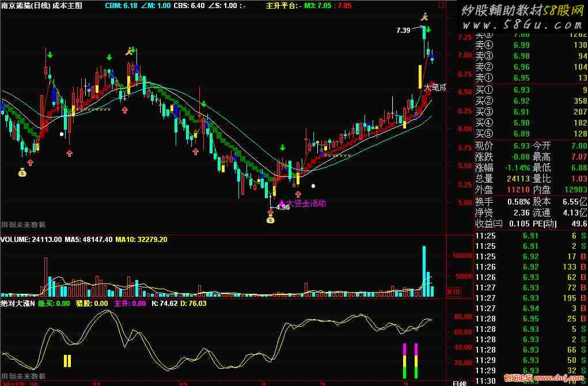Click the 南京熊猫(日线) 成本主图 chart title
This screenshot has width=588, height=386.
coord(41,5)
